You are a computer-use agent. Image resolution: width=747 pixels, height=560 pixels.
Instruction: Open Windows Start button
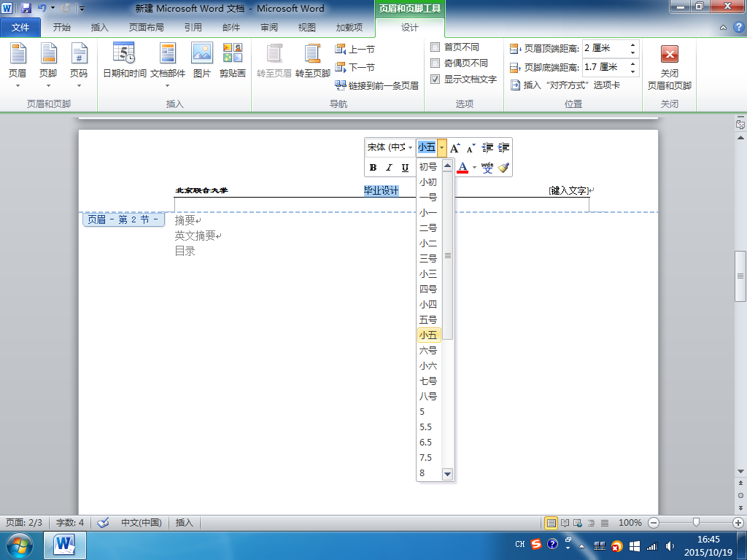pyautogui.click(x=20, y=545)
